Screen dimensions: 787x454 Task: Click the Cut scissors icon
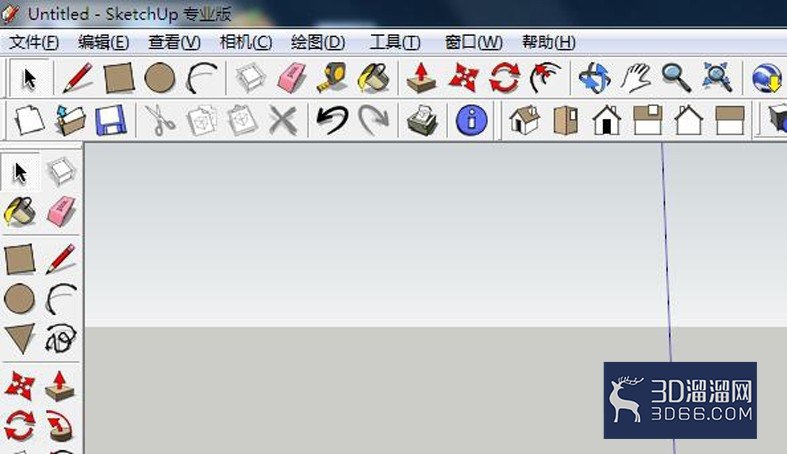click(160, 120)
